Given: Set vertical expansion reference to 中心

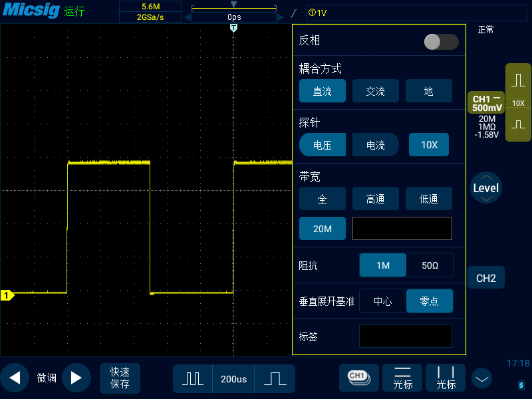Looking at the screenshot, I should [x=383, y=301].
